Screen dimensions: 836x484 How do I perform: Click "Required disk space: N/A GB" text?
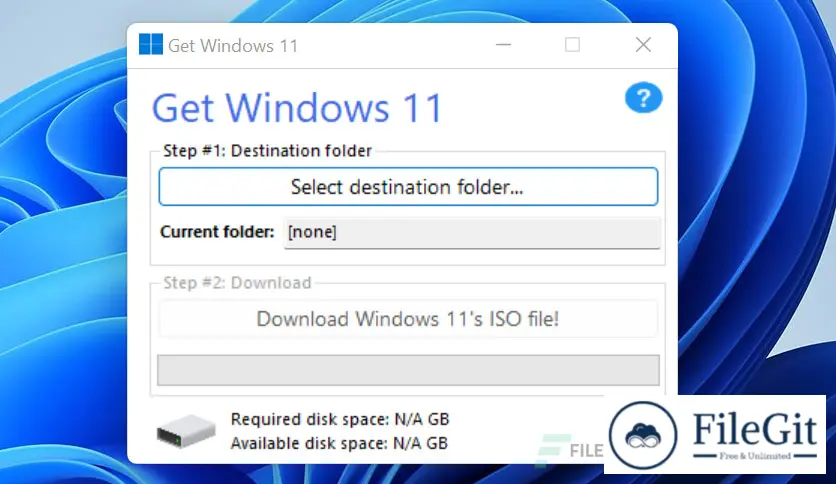click(x=340, y=420)
